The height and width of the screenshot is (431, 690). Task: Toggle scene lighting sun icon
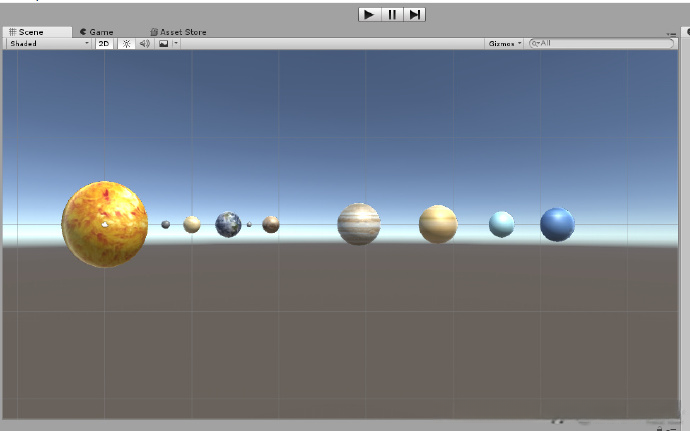126,44
